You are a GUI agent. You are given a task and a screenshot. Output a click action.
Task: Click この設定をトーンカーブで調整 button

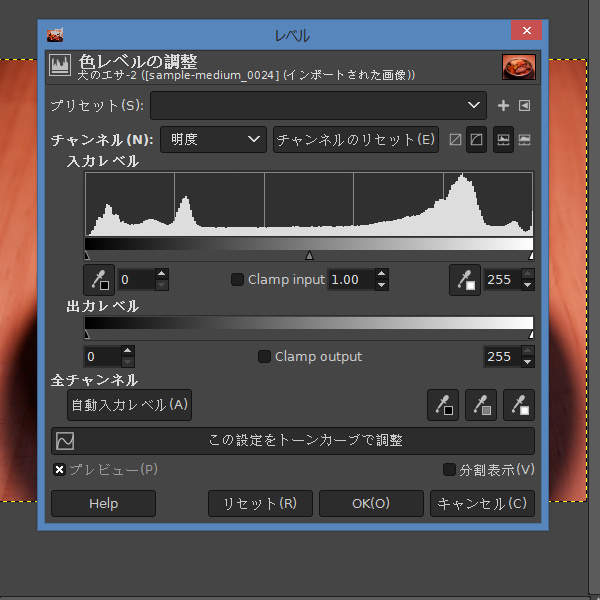[293, 440]
